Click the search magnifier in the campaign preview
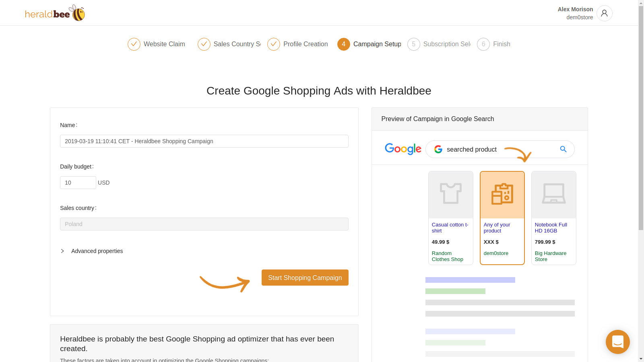The height and width of the screenshot is (362, 644). (563, 149)
